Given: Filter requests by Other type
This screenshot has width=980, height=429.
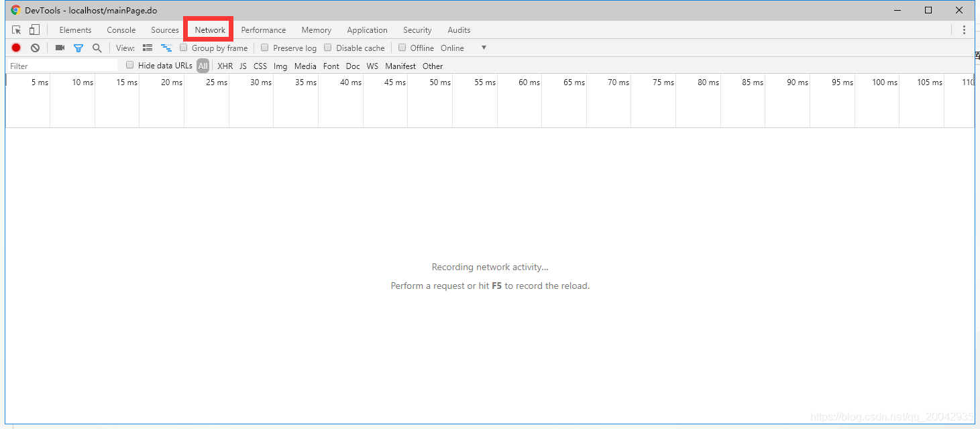Looking at the screenshot, I should click(433, 66).
